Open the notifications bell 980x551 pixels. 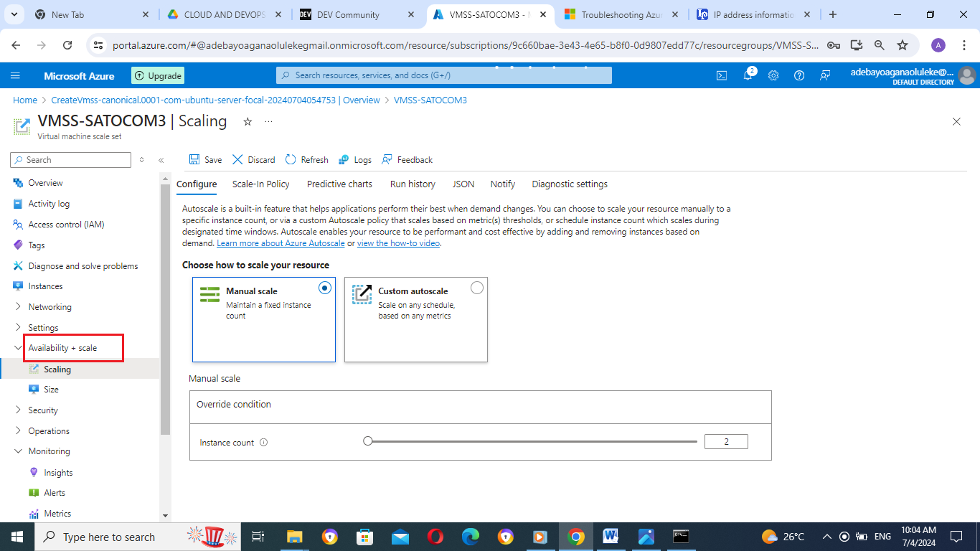pos(748,75)
